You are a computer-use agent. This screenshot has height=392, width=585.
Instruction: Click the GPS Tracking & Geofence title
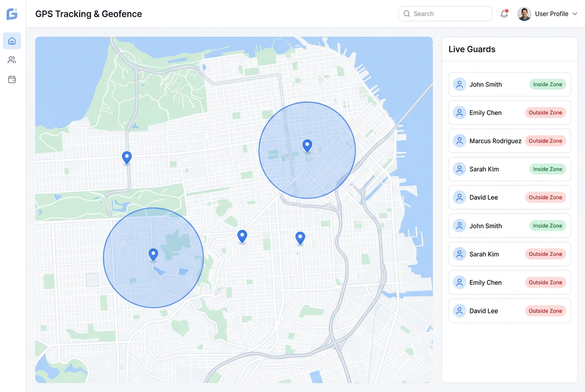click(88, 14)
